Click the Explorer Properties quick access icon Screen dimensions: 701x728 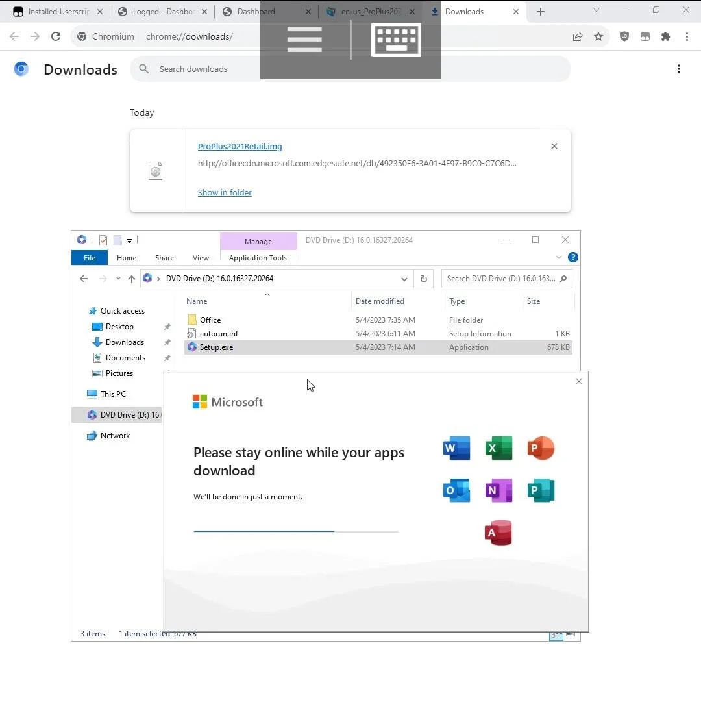[103, 240]
